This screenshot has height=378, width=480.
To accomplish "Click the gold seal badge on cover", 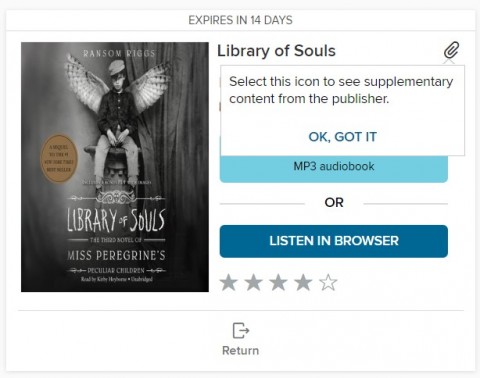I will [x=59, y=159].
